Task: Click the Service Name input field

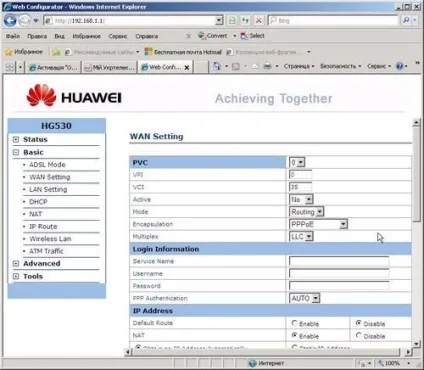Action: click(339, 261)
